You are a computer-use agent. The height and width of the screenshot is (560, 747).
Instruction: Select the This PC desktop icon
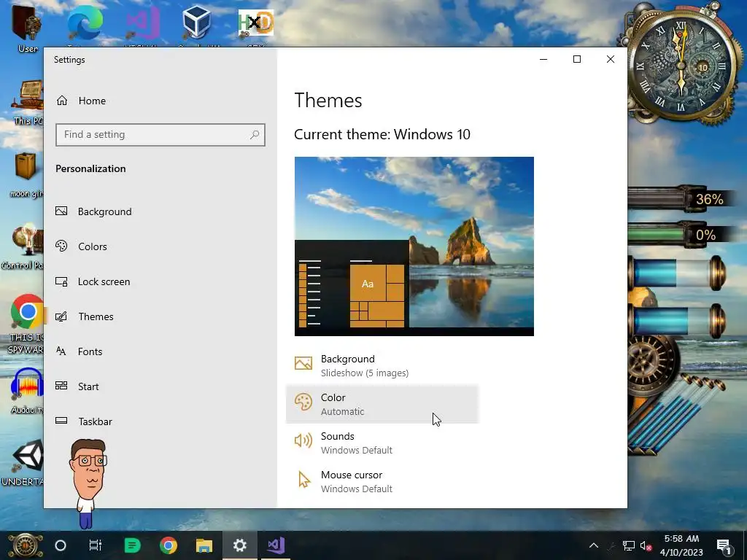pos(28,102)
